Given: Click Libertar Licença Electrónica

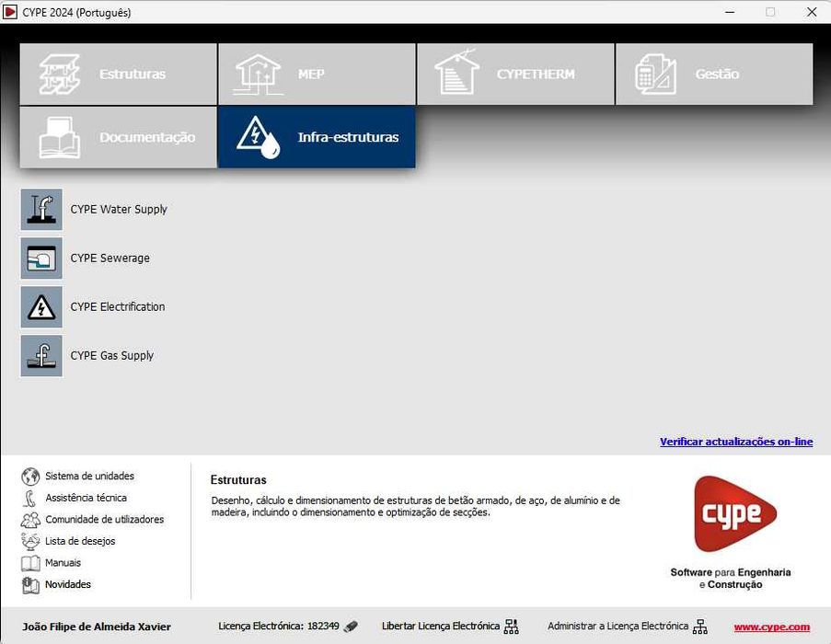Looking at the screenshot, I should (441, 626).
